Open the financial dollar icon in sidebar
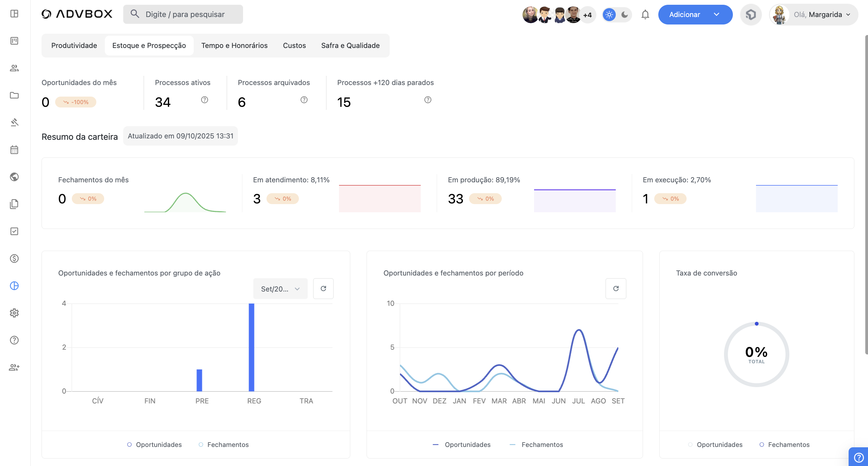This screenshot has width=868, height=466. pyautogui.click(x=14, y=259)
